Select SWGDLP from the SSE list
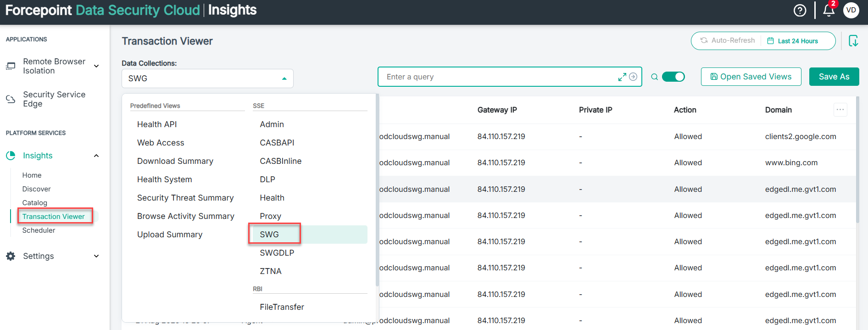Screen dimensions: 868x330 click(277, 253)
